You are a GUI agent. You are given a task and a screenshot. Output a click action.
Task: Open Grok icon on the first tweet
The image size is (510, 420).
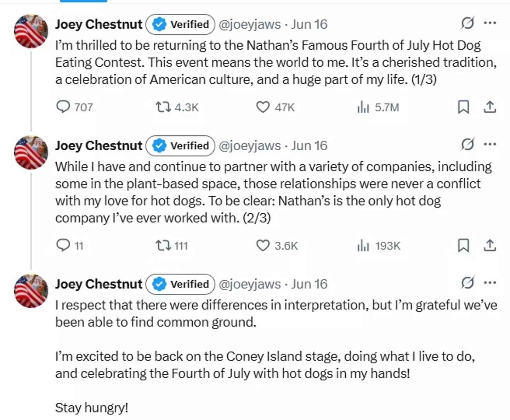coord(467,23)
